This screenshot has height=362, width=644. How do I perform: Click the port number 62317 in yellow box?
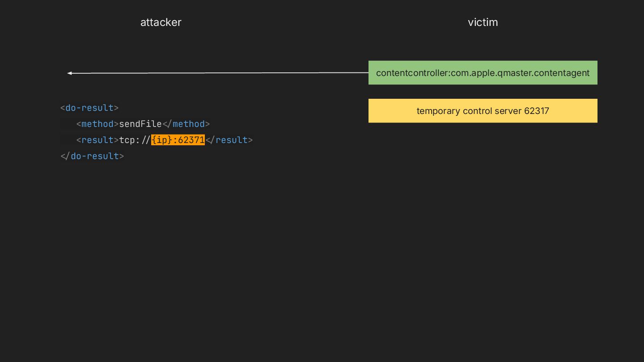(536, 111)
